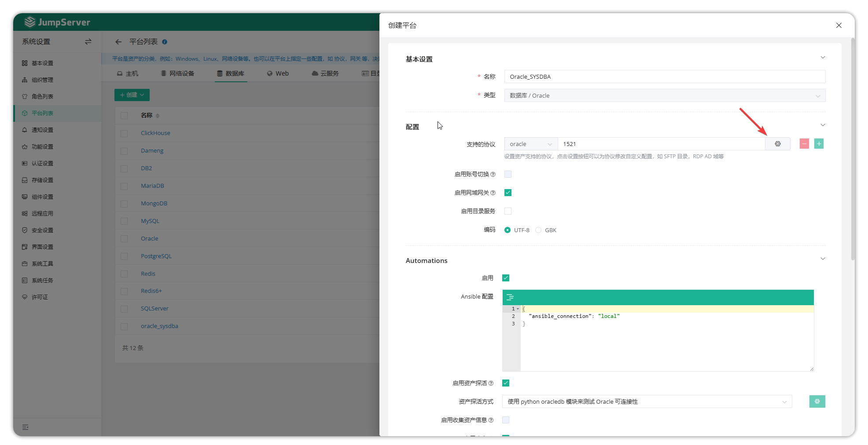868x445 pixels.
Task: Open 安全设置 in the sidebar
Action: (42, 230)
